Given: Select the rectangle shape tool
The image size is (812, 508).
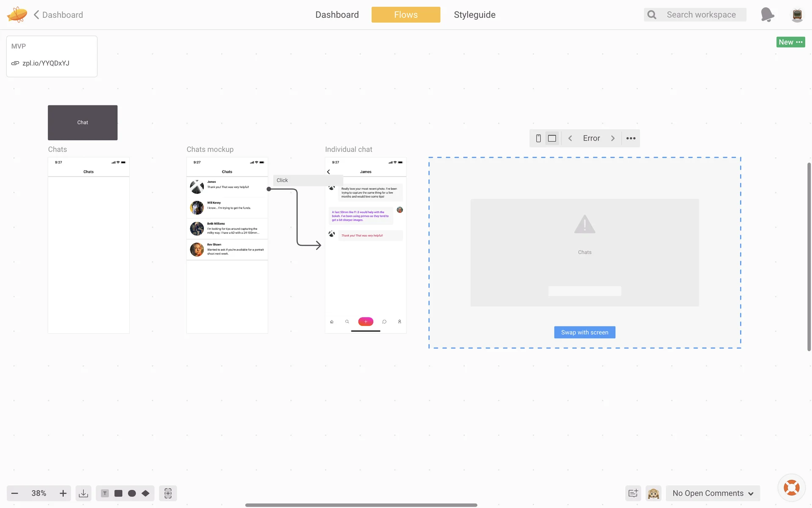Looking at the screenshot, I should coord(118,493).
